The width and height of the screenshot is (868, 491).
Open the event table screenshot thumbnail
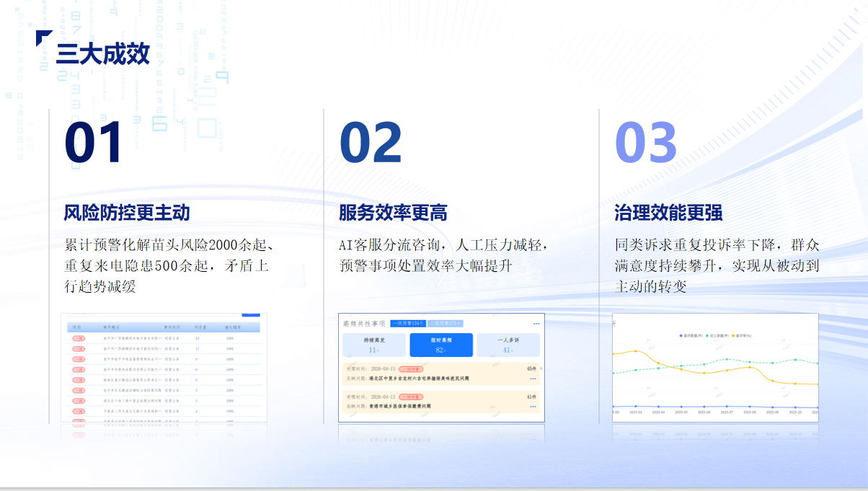pyautogui.click(x=164, y=368)
